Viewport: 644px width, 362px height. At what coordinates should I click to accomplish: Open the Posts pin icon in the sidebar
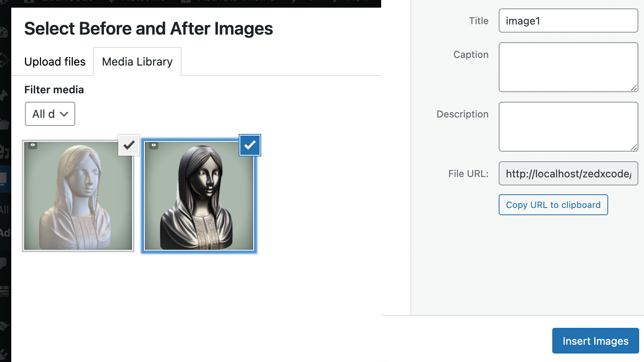pyautogui.click(x=4, y=95)
